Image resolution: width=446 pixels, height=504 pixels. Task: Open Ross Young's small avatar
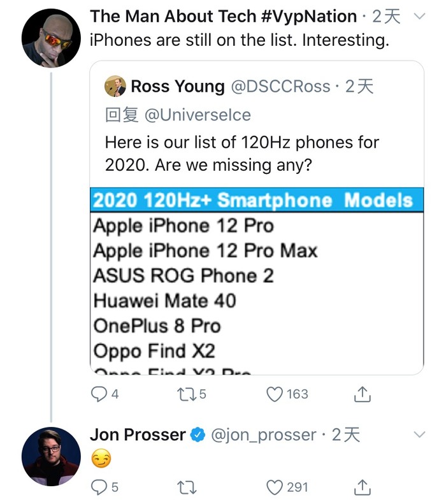pos(115,86)
